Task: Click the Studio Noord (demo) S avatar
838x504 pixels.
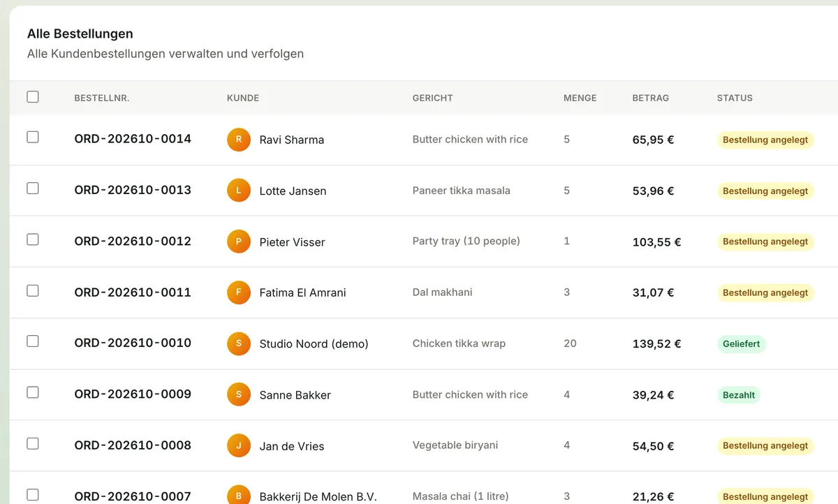Action: [239, 343]
